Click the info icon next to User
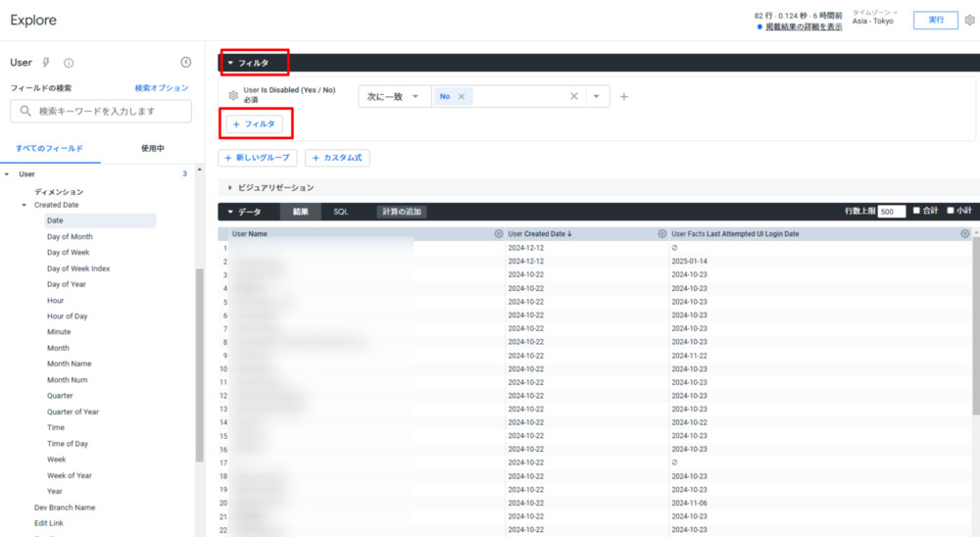This screenshot has height=537, width=980. click(69, 63)
